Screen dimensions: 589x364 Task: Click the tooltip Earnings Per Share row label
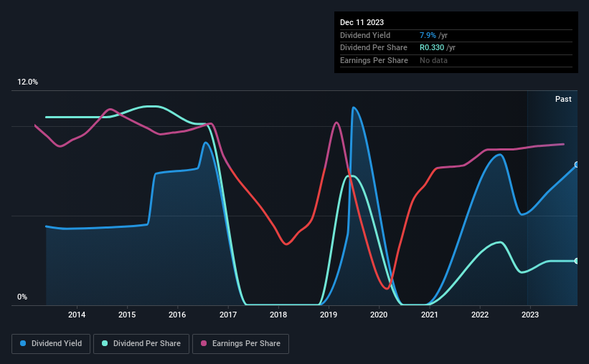pos(374,60)
